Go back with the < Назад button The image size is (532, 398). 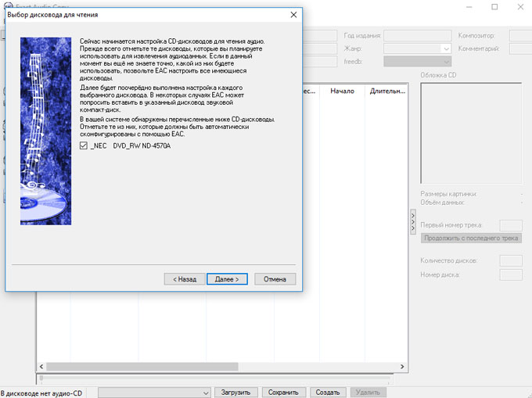184,279
